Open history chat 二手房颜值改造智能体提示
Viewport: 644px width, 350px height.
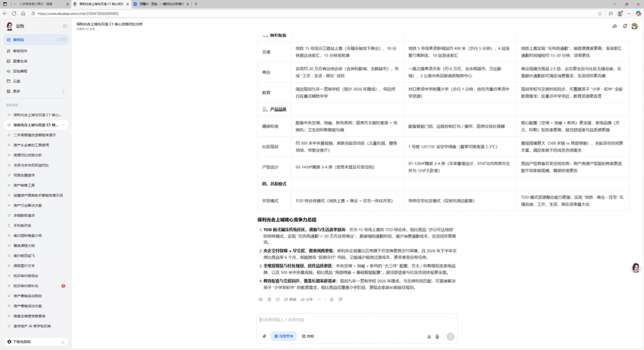[x=36, y=135]
